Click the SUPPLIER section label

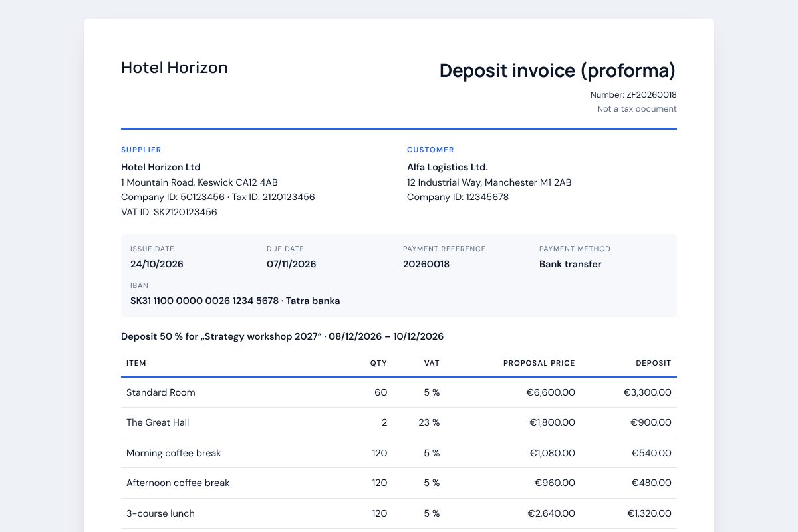tap(141, 150)
